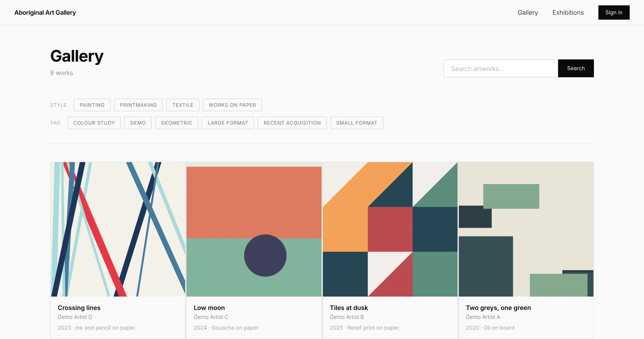Click the Aboriginal Art Gallery site title

click(x=45, y=13)
